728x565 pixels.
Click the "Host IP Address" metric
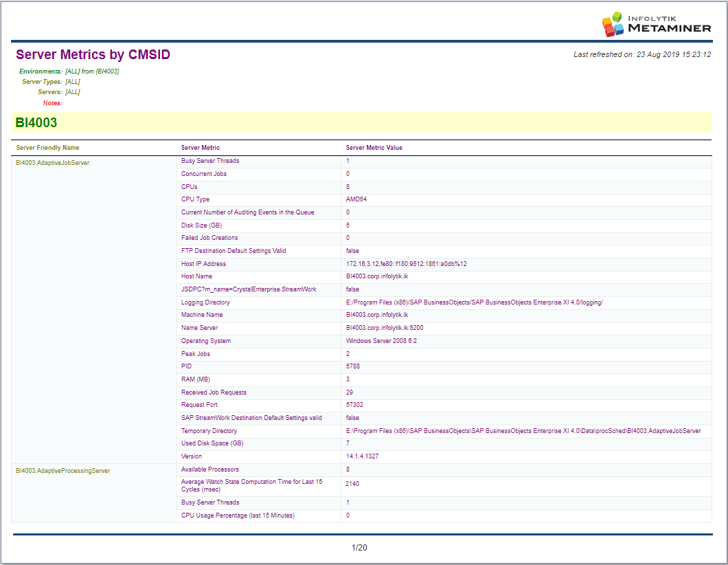tap(203, 264)
